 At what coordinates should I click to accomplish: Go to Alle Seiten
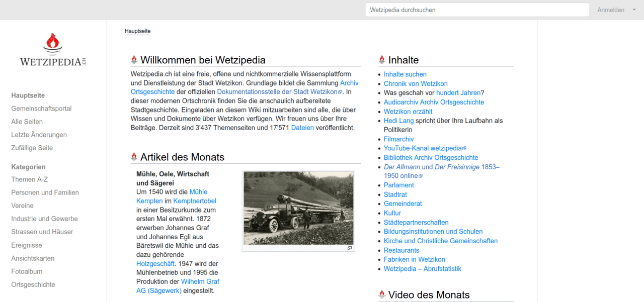pyautogui.click(x=27, y=122)
